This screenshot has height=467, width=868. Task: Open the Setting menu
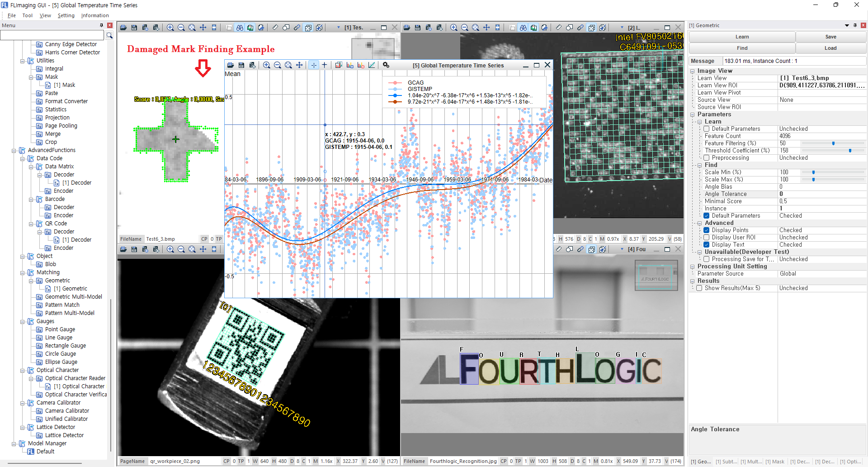point(66,15)
